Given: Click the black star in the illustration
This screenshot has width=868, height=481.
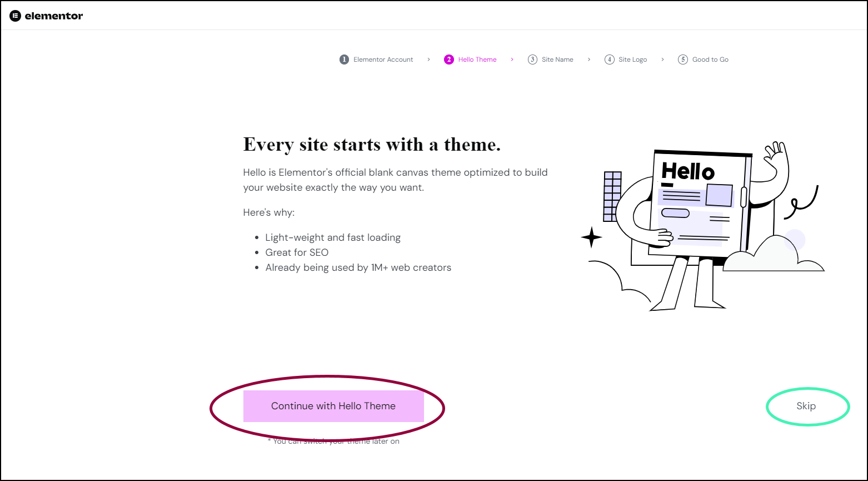Looking at the screenshot, I should coord(591,237).
